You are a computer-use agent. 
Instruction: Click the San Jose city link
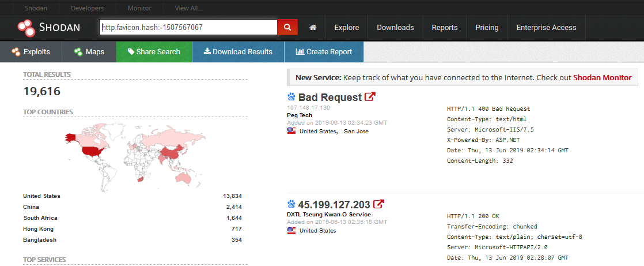356,132
